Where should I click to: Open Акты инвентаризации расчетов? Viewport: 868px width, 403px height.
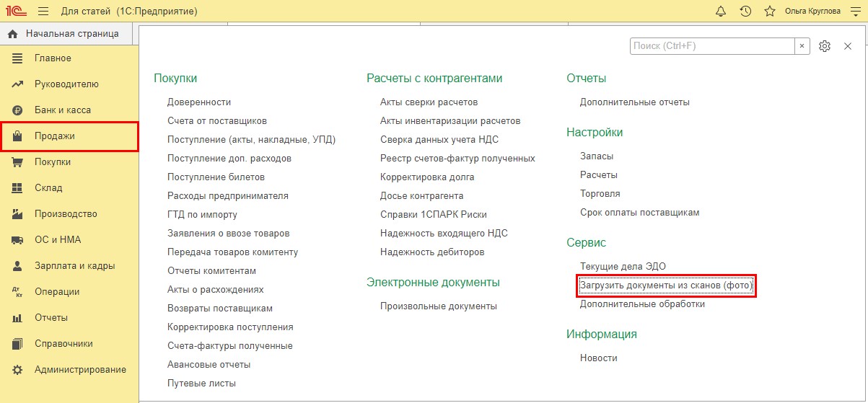click(450, 121)
